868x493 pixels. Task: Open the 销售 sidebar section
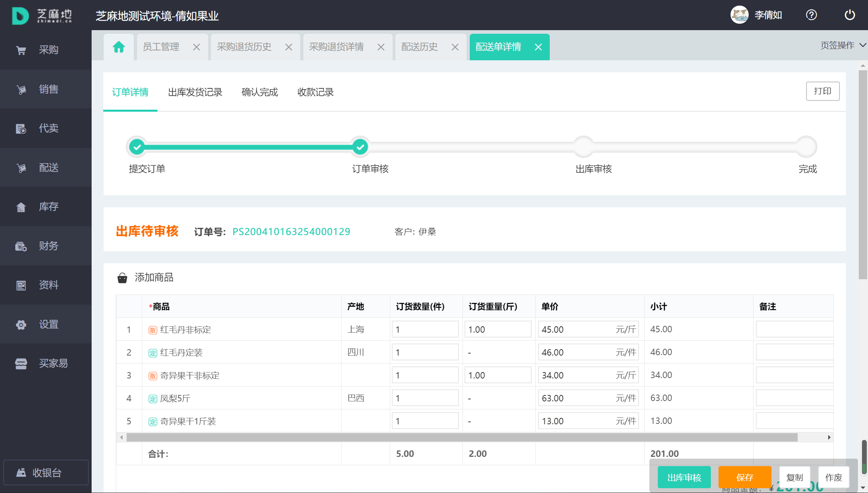[46, 89]
